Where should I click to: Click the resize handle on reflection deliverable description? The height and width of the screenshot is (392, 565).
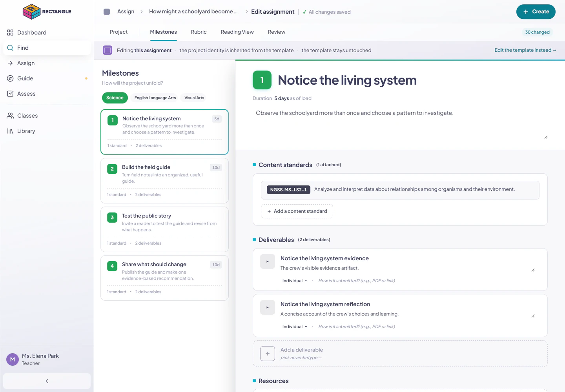click(533, 316)
